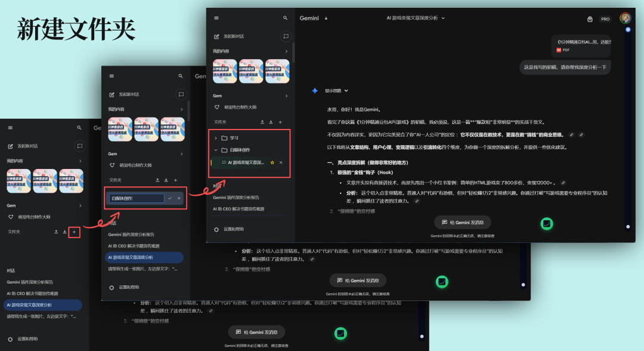Click green floating button in middle window

click(x=442, y=282)
